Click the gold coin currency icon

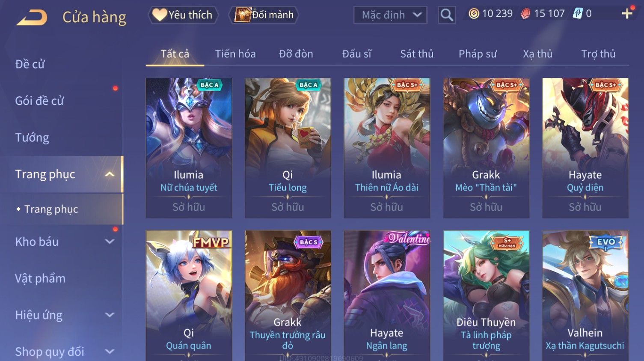474,14
